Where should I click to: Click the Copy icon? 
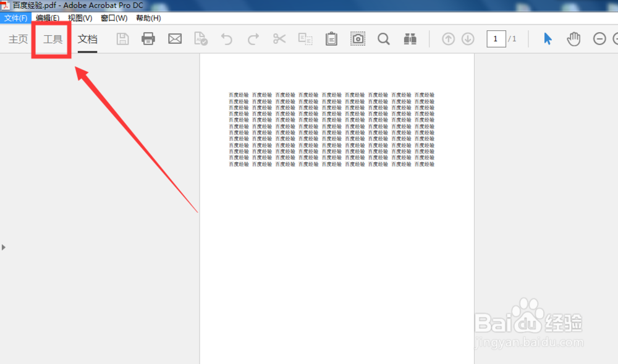pyautogui.click(x=305, y=38)
